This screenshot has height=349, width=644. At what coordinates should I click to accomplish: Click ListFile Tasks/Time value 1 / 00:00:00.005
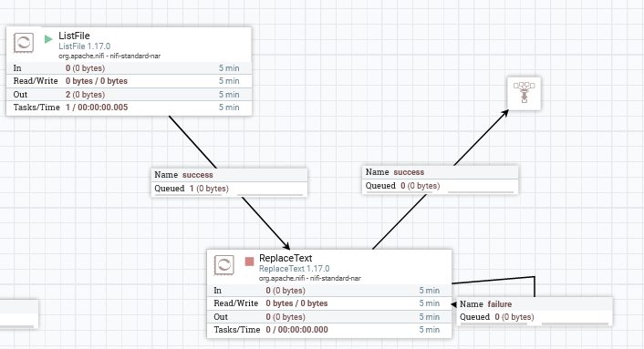point(97,108)
